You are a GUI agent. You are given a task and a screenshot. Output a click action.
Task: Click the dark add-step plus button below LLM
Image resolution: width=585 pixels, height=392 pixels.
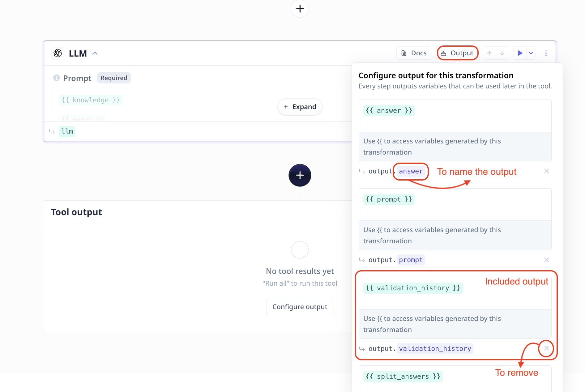click(300, 175)
